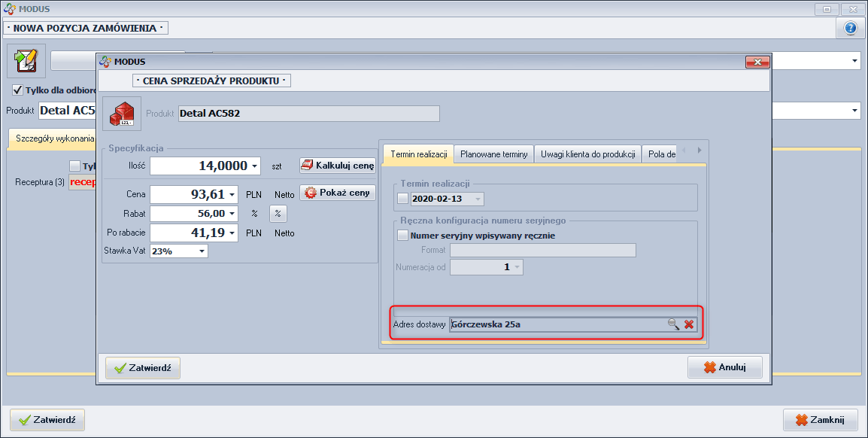Open the top dropdown arrow in background window

click(854, 60)
